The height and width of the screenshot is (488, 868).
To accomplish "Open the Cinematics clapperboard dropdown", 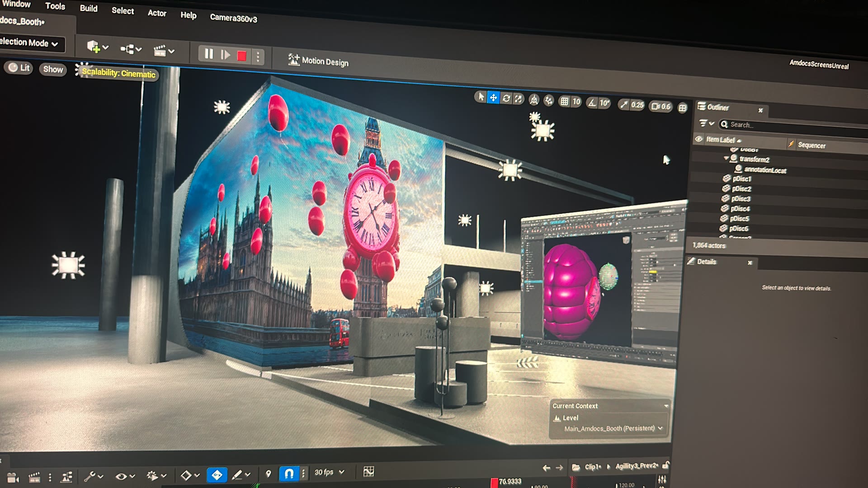I will coord(164,51).
